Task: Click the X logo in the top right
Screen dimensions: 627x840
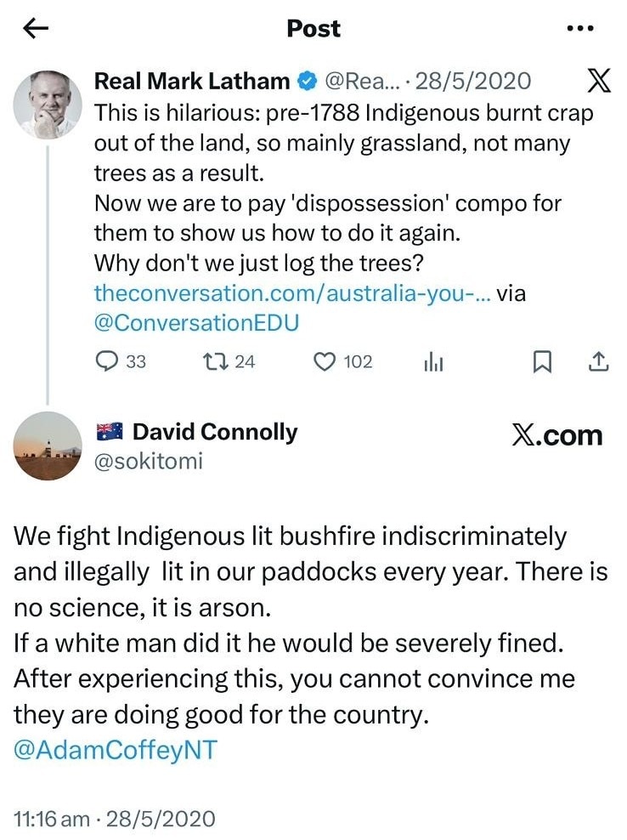Action: (601, 82)
